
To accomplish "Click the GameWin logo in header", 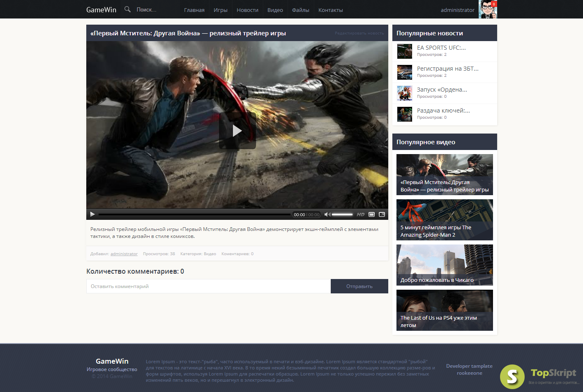I will coord(101,9).
